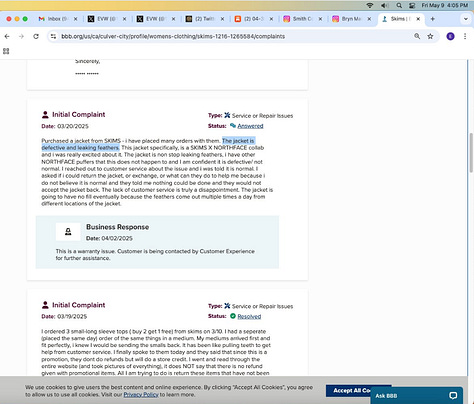Close the Bryn Ma tab

pos(369,19)
